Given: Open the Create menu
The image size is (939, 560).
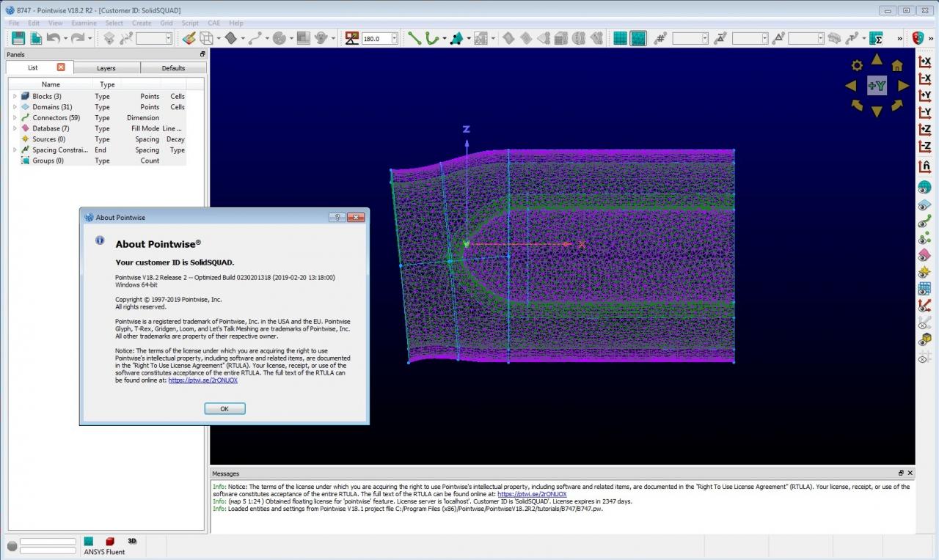Looking at the screenshot, I should [142, 23].
